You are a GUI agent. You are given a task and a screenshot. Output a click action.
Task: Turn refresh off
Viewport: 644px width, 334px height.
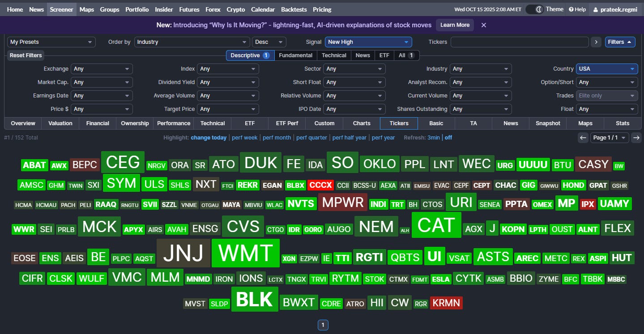(x=448, y=138)
